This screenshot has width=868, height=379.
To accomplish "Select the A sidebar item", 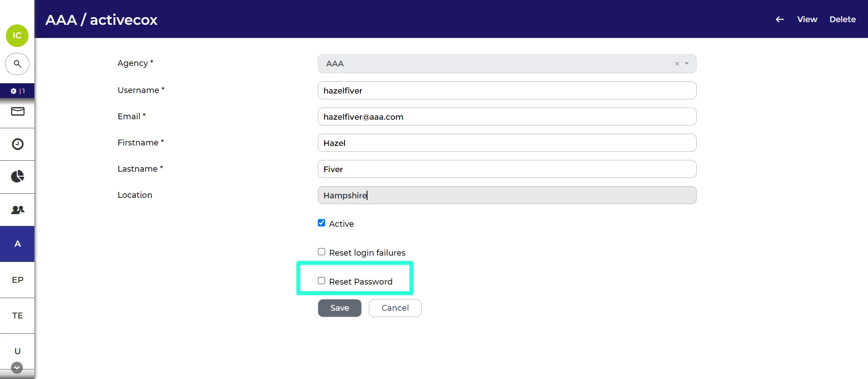I will click(18, 244).
